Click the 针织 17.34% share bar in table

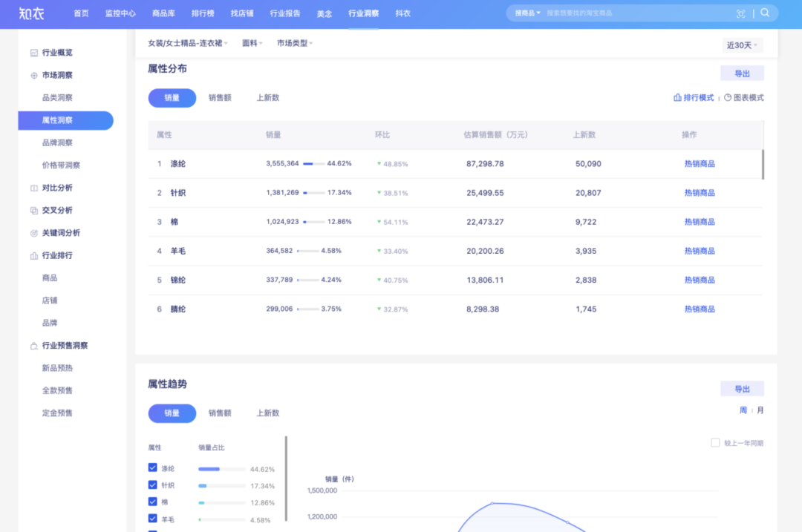tap(313, 193)
